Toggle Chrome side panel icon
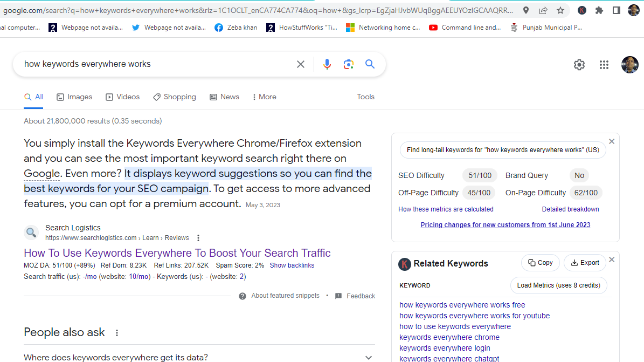Image resolution: width=644 pixels, height=362 pixels. coord(616,10)
